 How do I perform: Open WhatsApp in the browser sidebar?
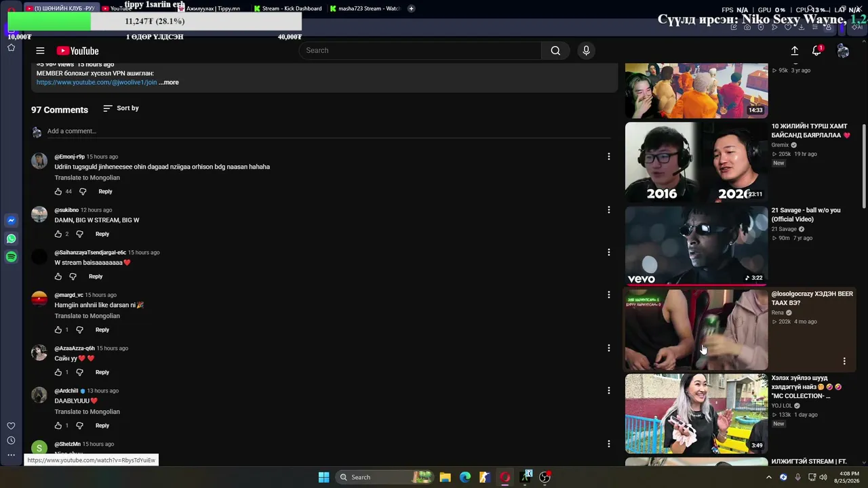pyautogui.click(x=11, y=239)
